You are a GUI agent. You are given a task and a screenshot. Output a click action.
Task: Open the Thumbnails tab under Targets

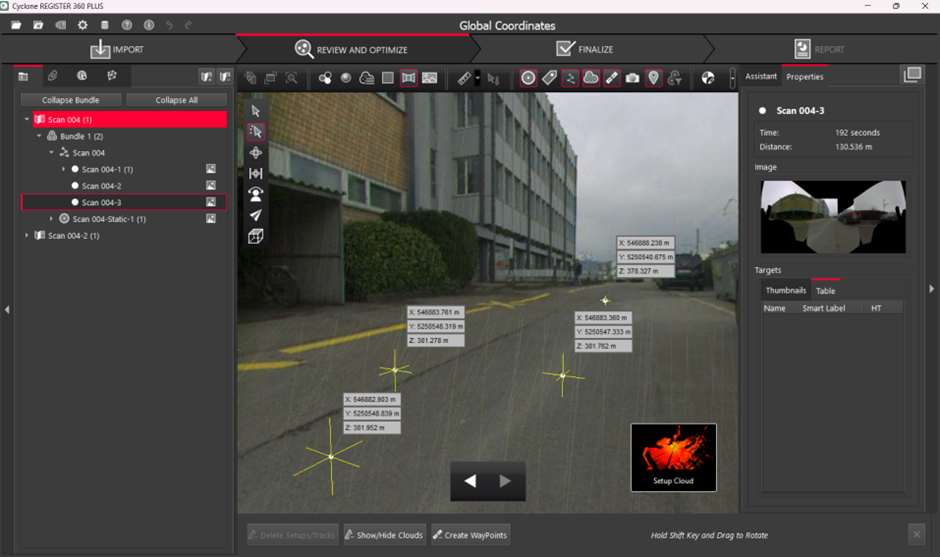click(x=785, y=291)
